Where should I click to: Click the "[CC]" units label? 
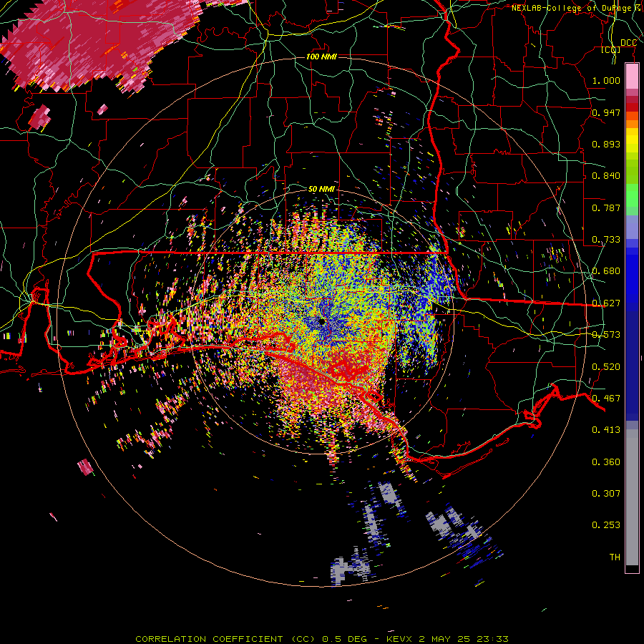[611, 49]
